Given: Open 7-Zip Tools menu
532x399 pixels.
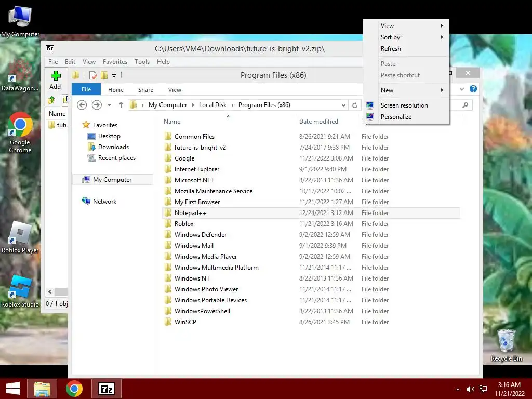Looking at the screenshot, I should click(x=142, y=62).
